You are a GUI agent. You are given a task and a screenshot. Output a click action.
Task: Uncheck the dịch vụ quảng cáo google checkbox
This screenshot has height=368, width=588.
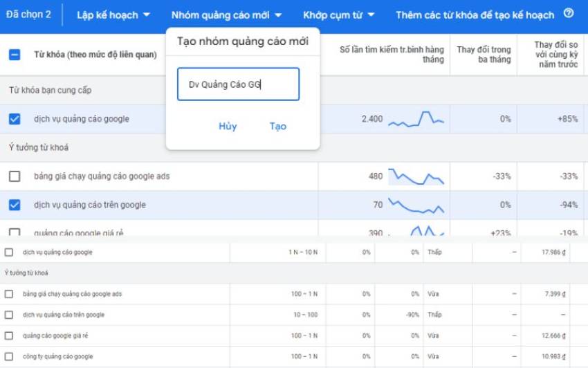(x=15, y=119)
